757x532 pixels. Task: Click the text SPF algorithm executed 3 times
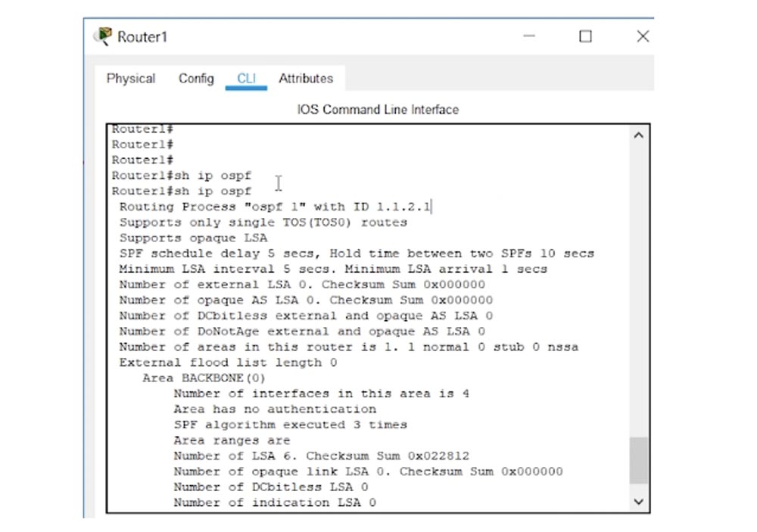(x=291, y=424)
